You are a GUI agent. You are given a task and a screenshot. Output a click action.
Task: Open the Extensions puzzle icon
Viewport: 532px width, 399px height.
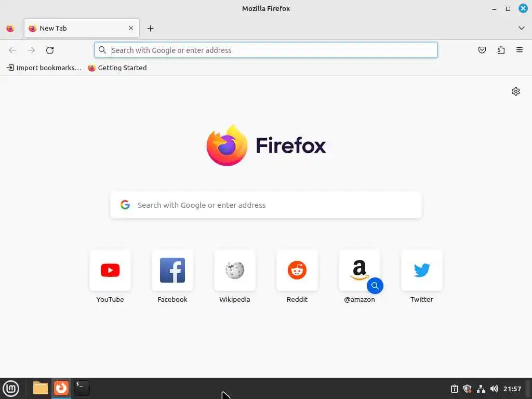(501, 50)
